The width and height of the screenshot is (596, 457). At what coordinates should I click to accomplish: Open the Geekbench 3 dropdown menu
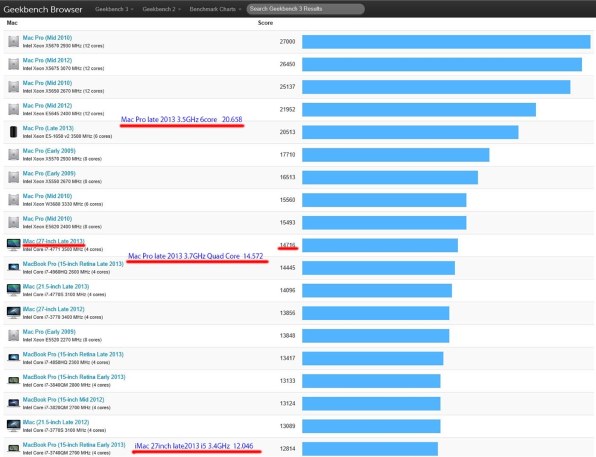pos(114,9)
